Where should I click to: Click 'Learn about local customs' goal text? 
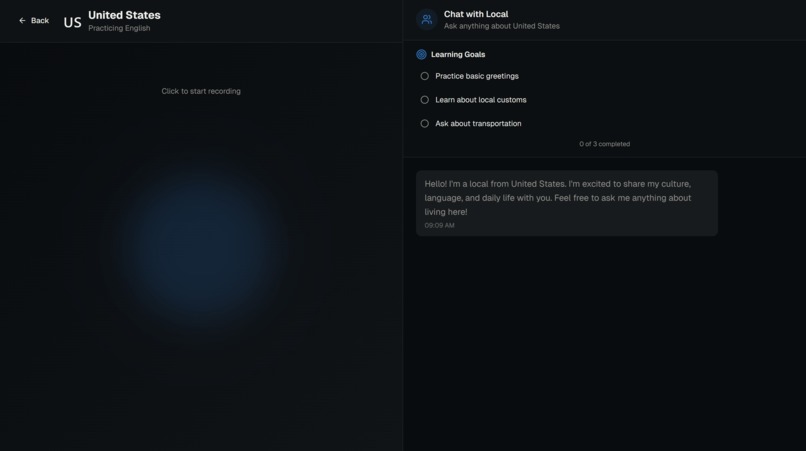pos(481,100)
